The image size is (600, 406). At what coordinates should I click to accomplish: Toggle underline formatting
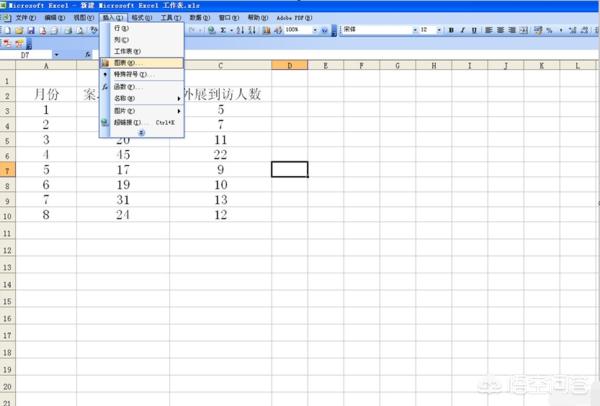tap(474, 30)
